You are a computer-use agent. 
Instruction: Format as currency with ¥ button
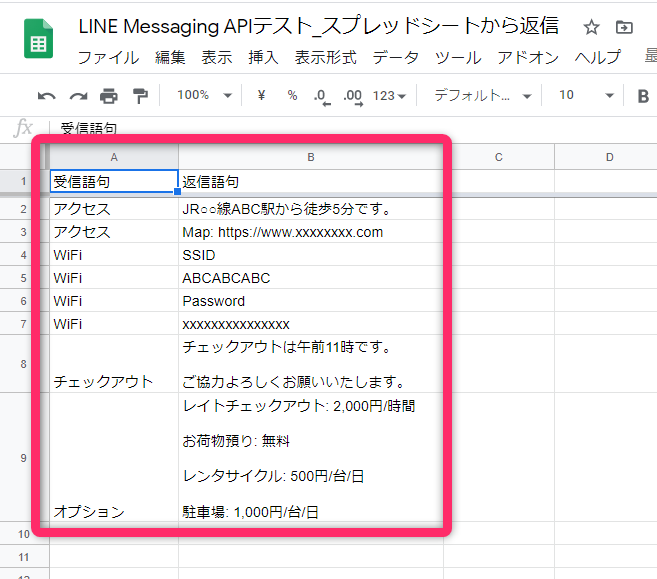point(261,95)
